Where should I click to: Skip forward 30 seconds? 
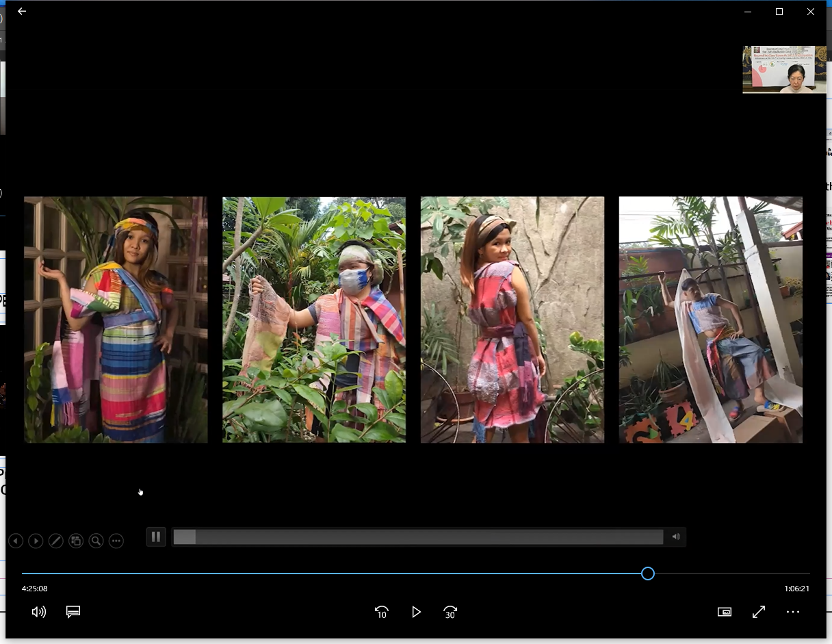[x=450, y=612]
